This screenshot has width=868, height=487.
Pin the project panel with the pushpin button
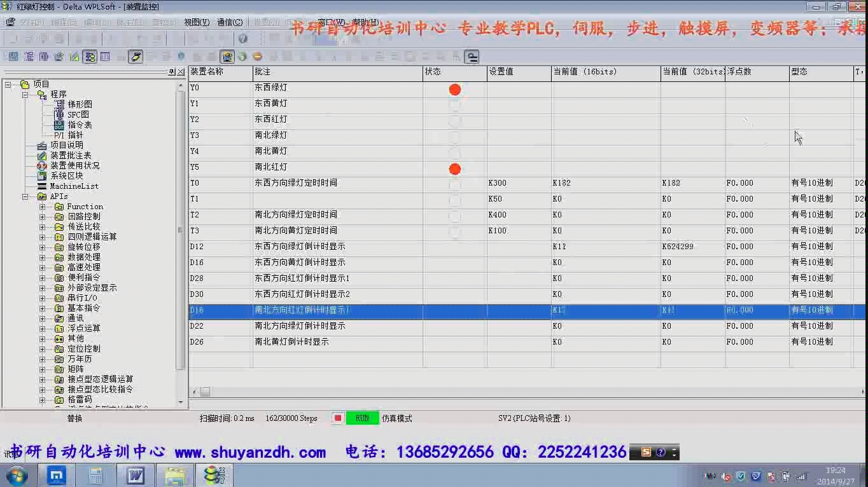point(172,72)
